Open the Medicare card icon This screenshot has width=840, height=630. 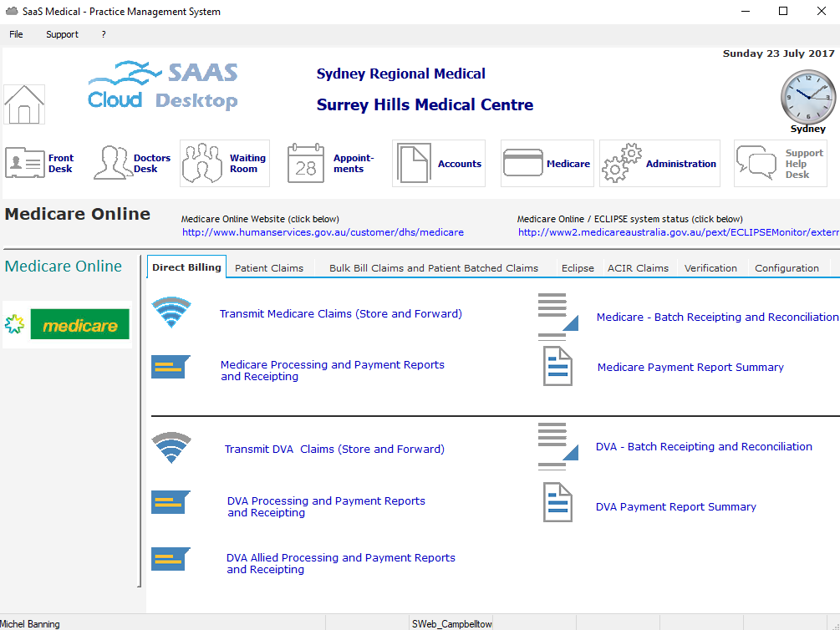(523, 163)
